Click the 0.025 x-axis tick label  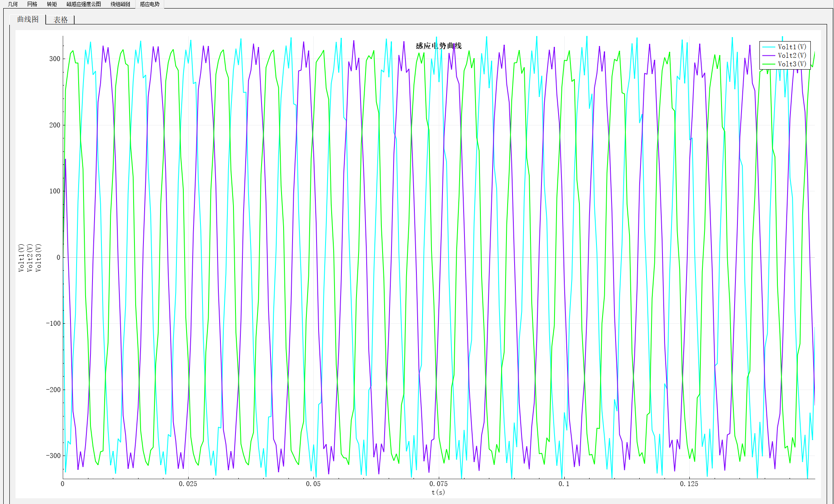point(188,484)
